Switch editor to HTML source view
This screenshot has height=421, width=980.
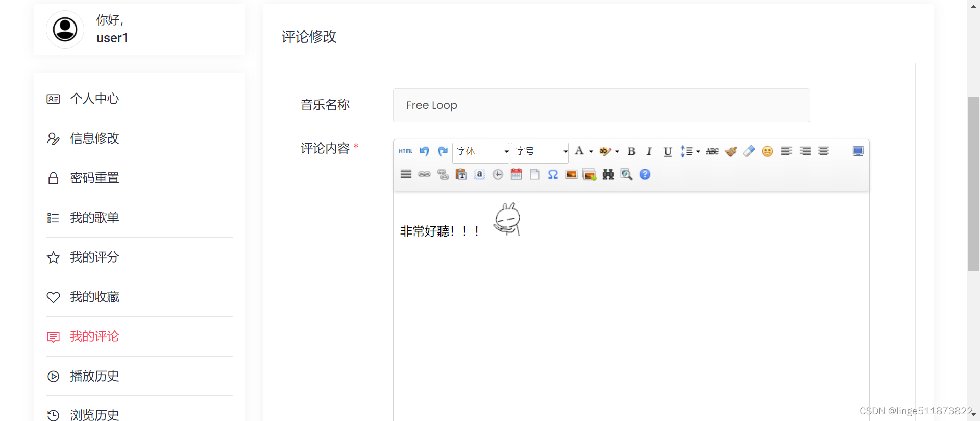click(406, 151)
